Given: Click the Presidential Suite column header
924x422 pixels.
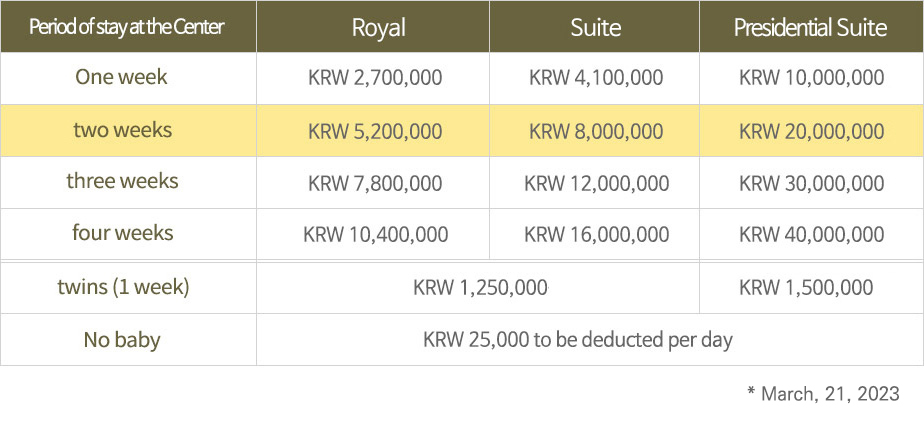Looking at the screenshot, I should [810, 28].
